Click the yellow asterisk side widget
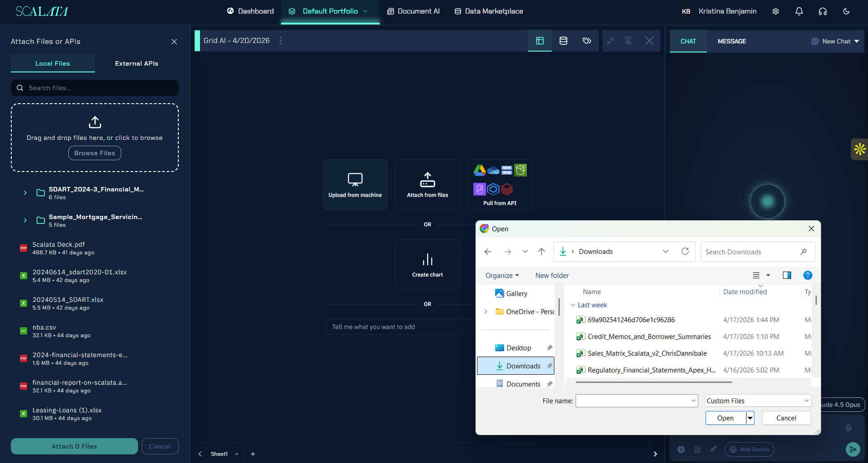 tap(860, 149)
